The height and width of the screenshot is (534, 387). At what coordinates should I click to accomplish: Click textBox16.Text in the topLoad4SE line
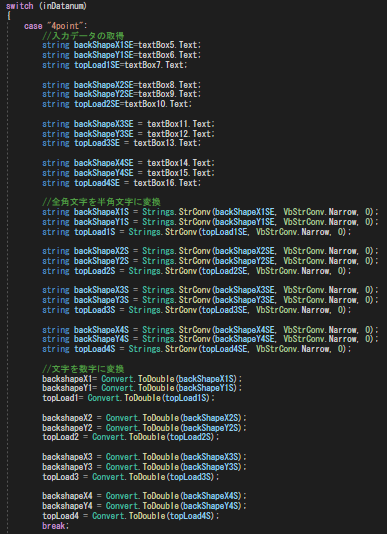(x=167, y=183)
